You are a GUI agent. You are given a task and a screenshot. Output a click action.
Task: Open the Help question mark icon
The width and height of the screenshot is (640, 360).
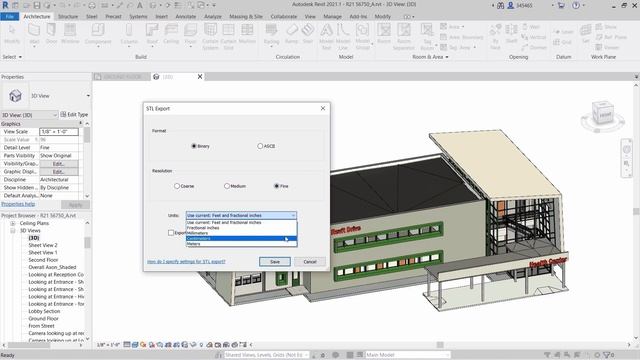pos(576,5)
